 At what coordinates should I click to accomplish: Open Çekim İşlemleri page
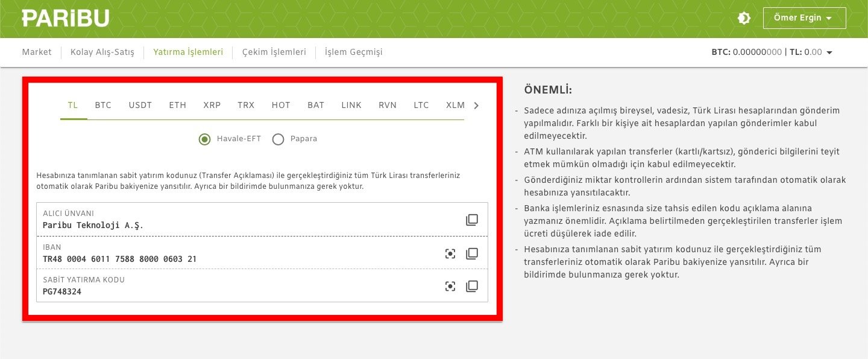pos(274,52)
